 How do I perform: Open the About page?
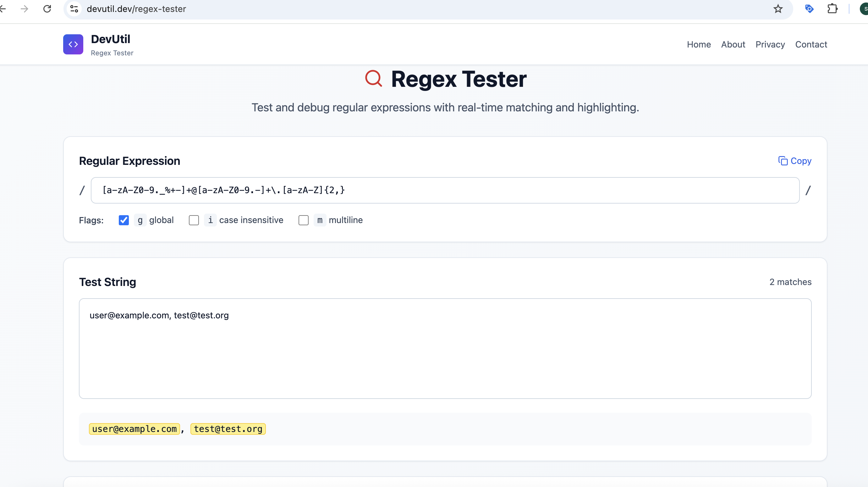pyautogui.click(x=733, y=44)
